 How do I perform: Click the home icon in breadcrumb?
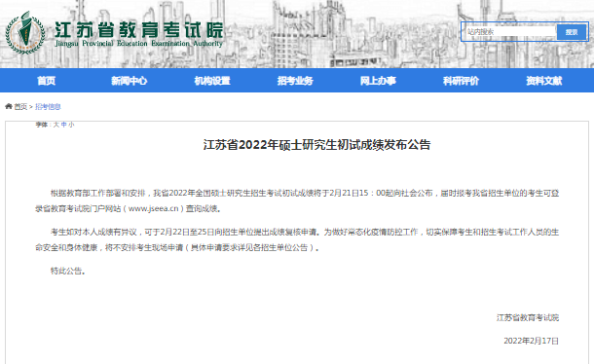pyautogui.click(x=9, y=106)
